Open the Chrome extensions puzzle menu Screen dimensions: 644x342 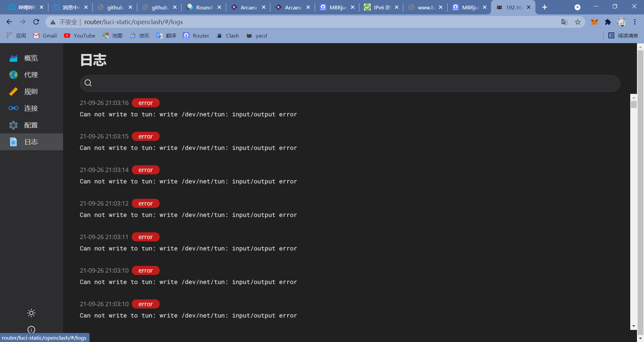(608, 22)
